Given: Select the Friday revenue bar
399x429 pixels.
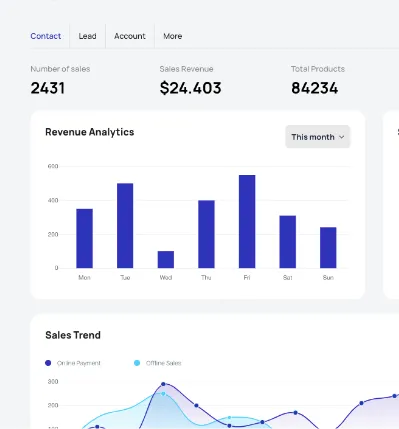Looking at the screenshot, I should coord(247,221).
